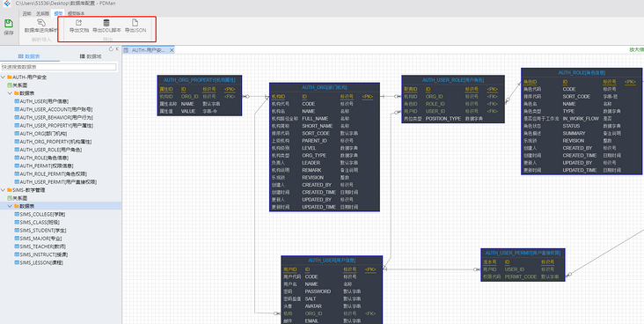The width and height of the screenshot is (644, 324).
Task: Close the AUTH-用户安全 diagram tab
Action: point(172,50)
